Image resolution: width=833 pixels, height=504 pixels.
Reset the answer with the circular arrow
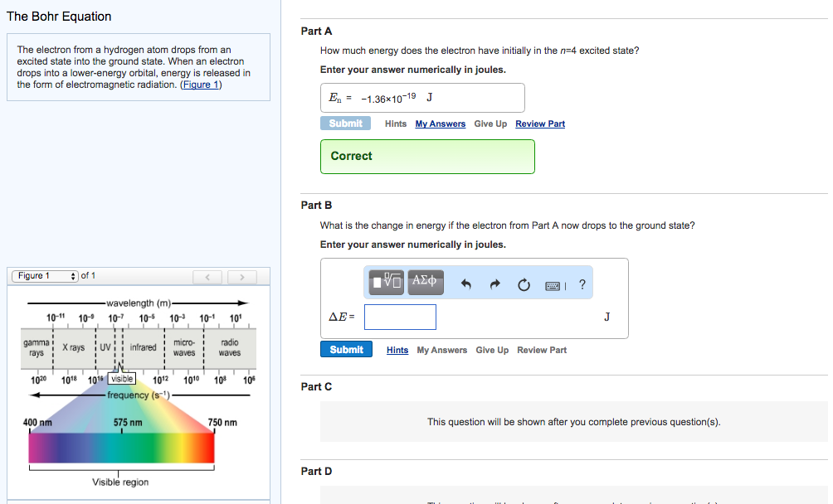coord(524,285)
